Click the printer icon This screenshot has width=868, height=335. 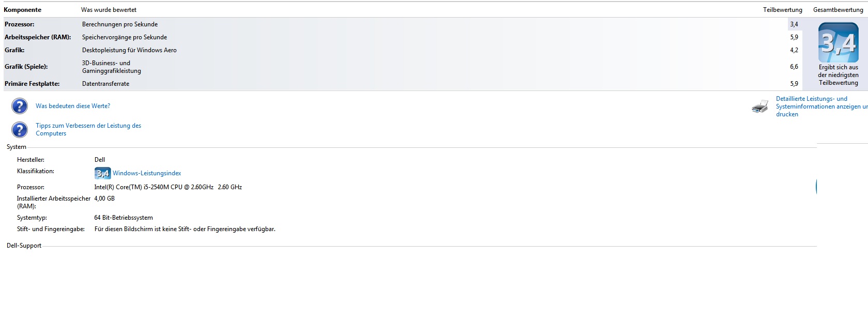(x=760, y=106)
